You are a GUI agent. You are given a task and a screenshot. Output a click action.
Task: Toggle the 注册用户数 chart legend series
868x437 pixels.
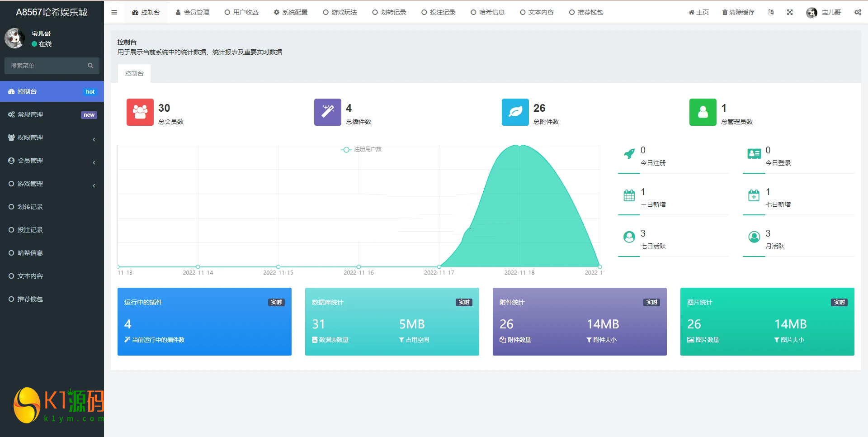(362, 149)
